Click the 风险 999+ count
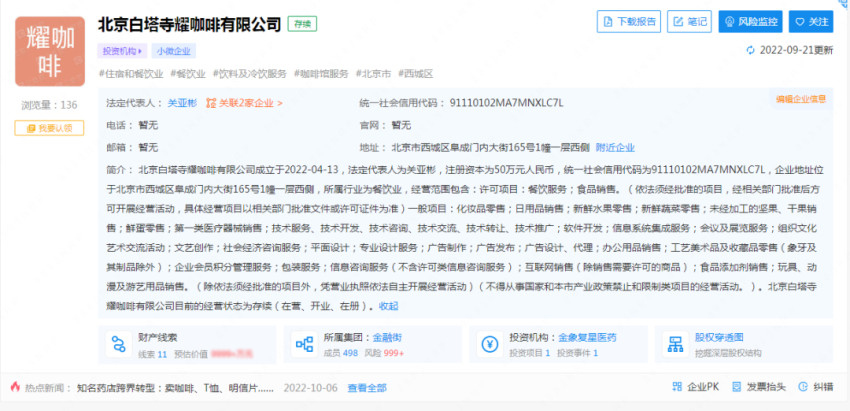850x411 pixels. pos(384,354)
